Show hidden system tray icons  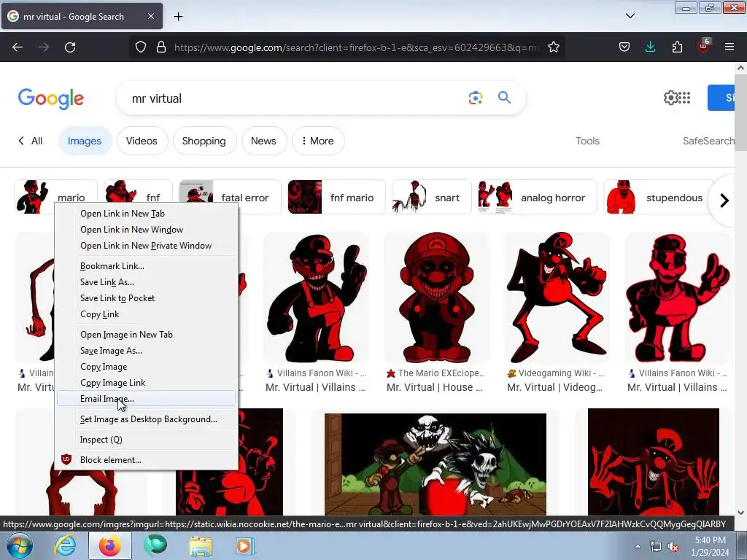(638, 546)
